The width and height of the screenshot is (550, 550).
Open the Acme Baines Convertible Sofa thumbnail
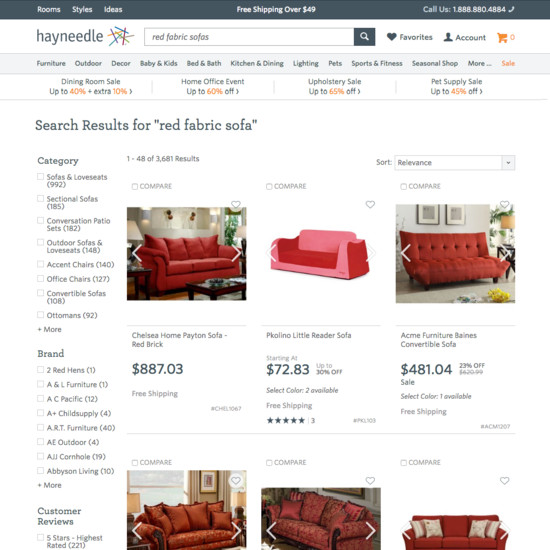point(455,254)
